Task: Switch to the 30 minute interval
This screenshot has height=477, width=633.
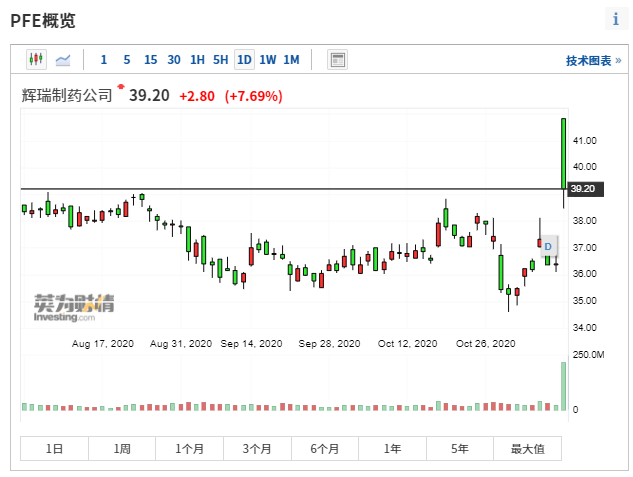Action: click(174, 60)
